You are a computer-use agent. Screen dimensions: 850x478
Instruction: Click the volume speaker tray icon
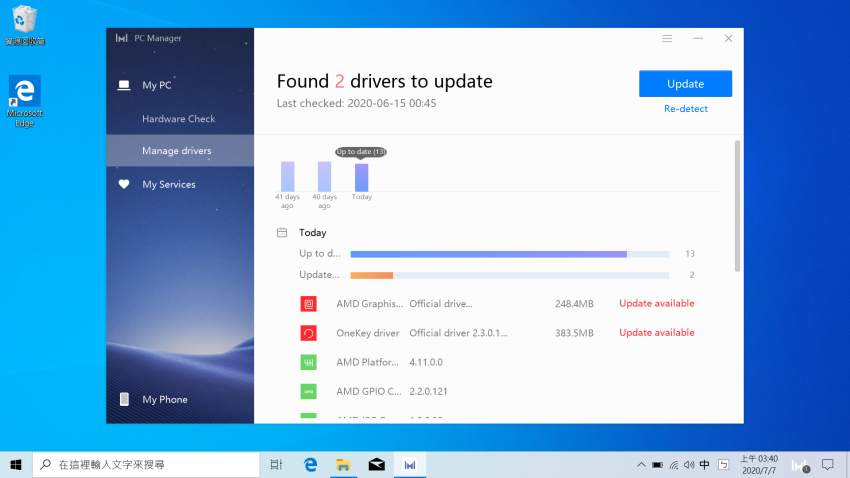[689, 464]
